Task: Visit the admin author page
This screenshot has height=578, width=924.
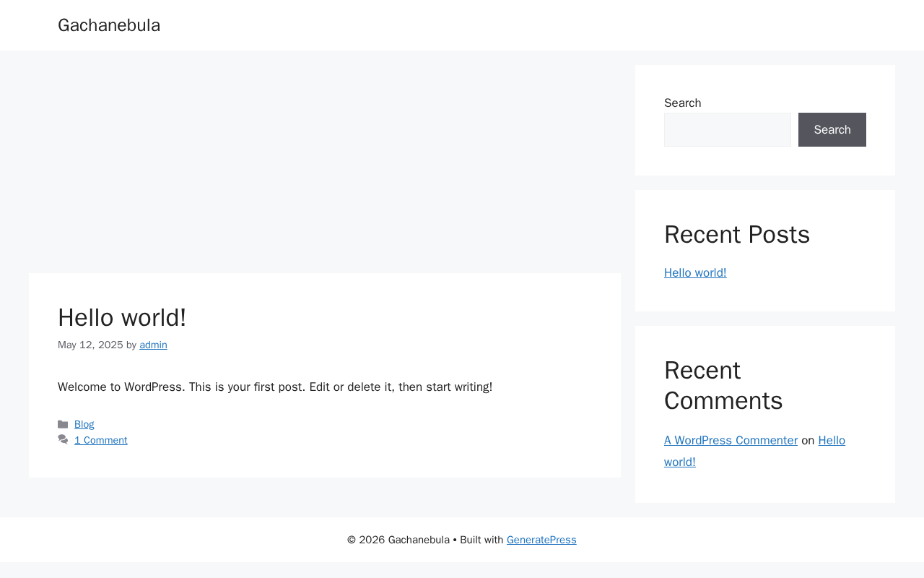Action: point(153,345)
